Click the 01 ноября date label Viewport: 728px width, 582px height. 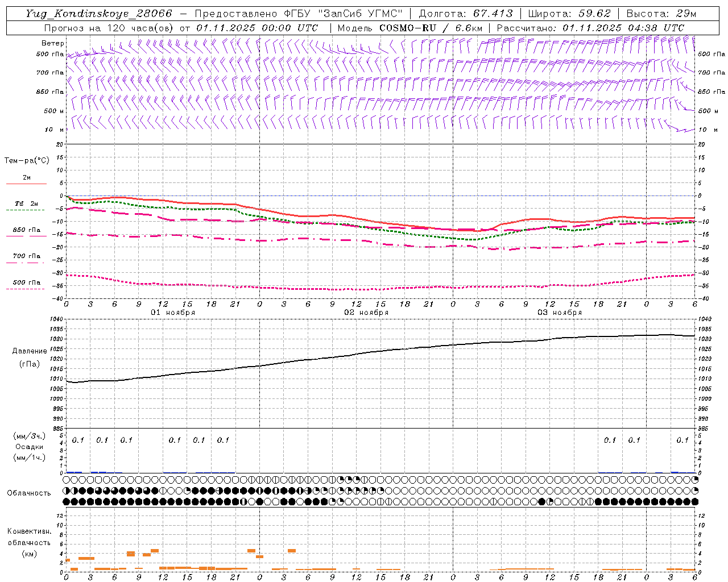(173, 313)
